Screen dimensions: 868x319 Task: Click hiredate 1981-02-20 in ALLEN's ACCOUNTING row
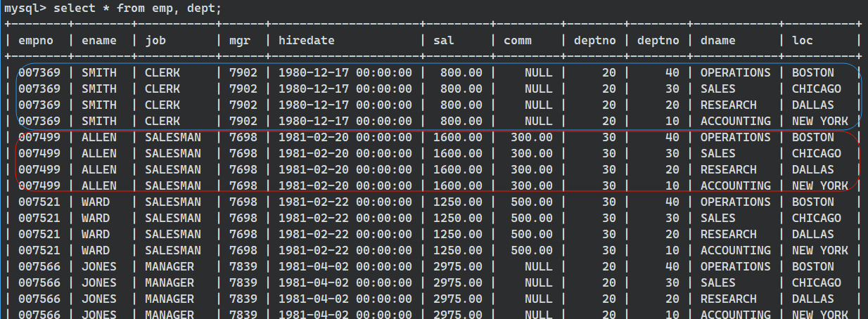345,185
